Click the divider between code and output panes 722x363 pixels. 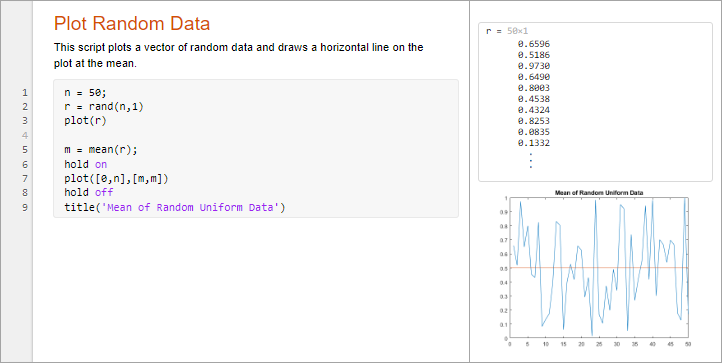pyautogui.click(x=469, y=182)
